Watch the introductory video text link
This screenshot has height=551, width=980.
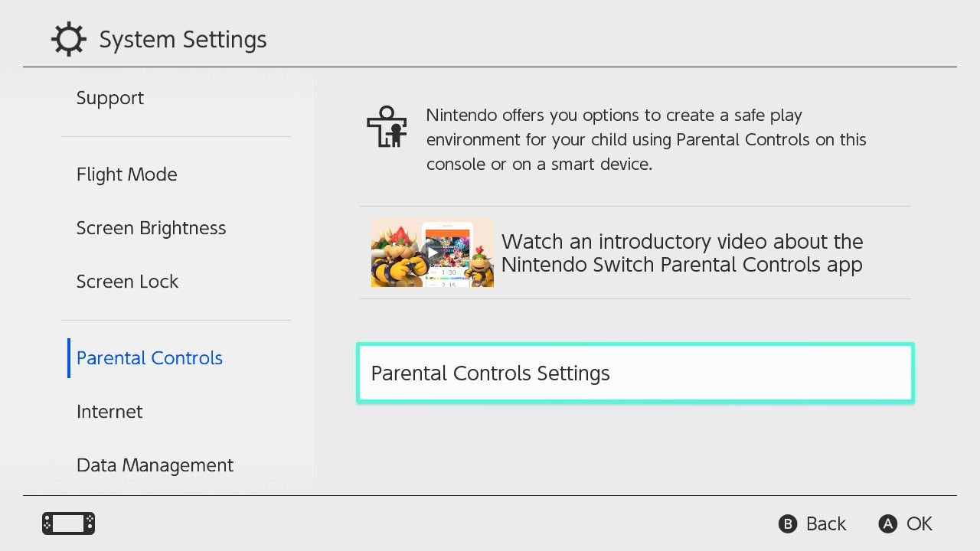coord(682,253)
